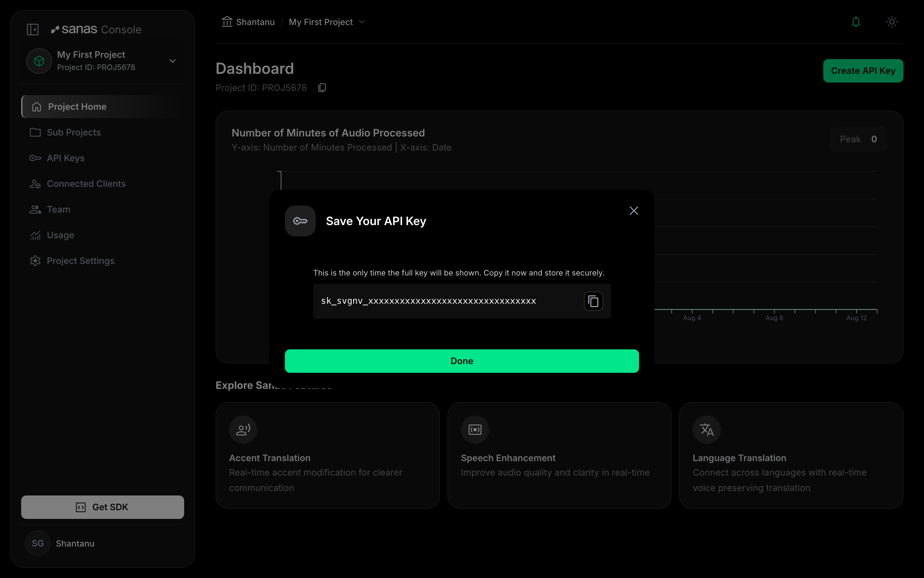Click the Get SDK button
Viewport: 924px width, 578px height.
[x=103, y=507]
